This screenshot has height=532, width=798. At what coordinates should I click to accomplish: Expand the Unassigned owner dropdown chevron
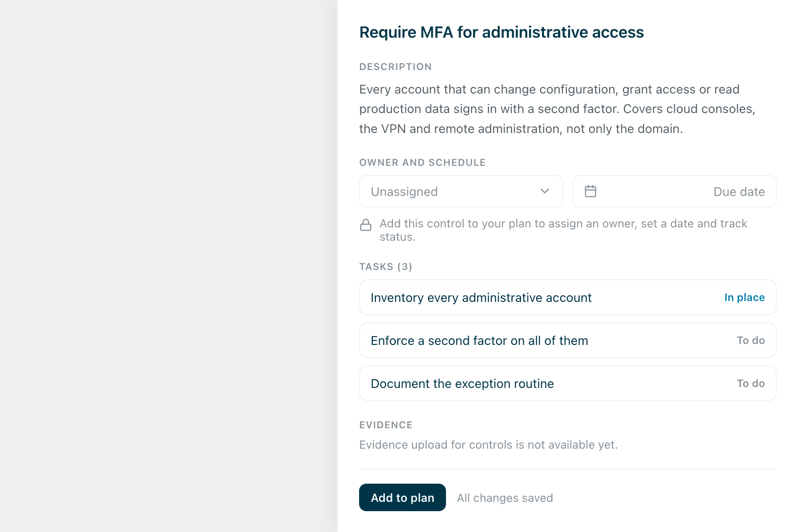click(x=545, y=191)
